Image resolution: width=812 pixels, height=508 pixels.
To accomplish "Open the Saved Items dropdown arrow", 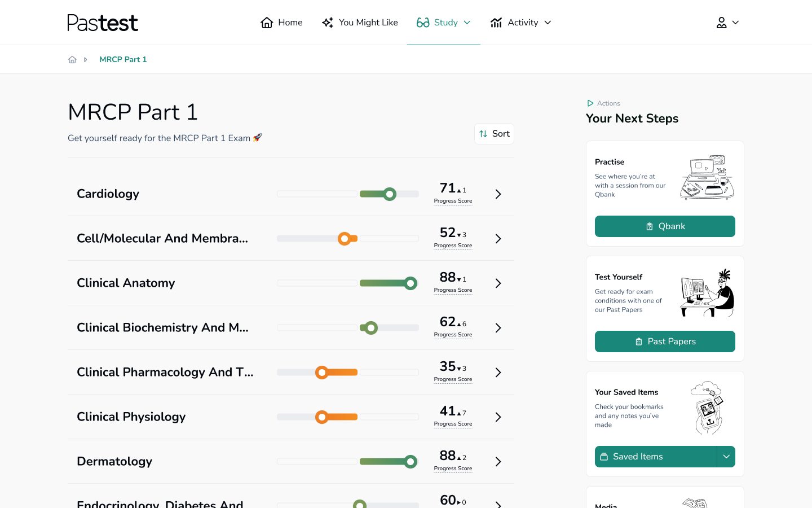I will pyautogui.click(x=727, y=457).
